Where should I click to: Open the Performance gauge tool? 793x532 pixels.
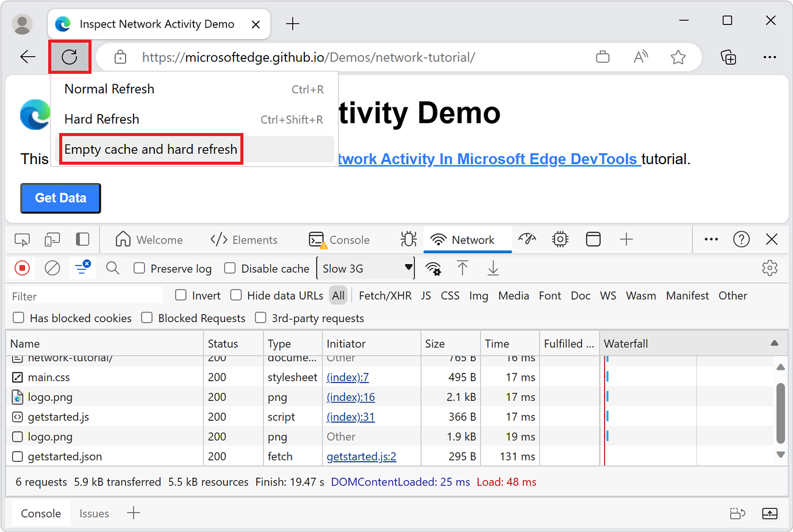(527, 240)
